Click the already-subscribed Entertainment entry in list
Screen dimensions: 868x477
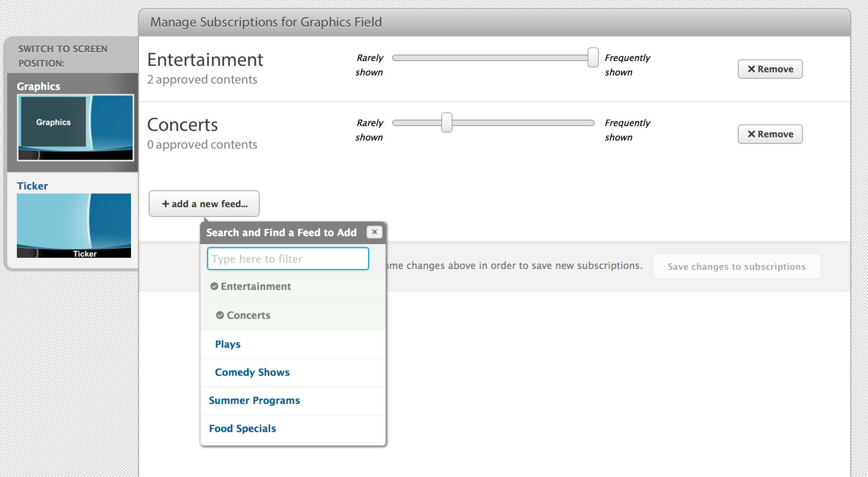pyautogui.click(x=256, y=286)
